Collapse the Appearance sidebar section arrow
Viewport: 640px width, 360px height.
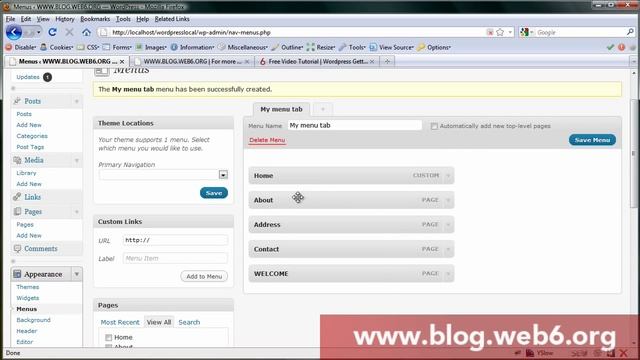[x=77, y=274]
